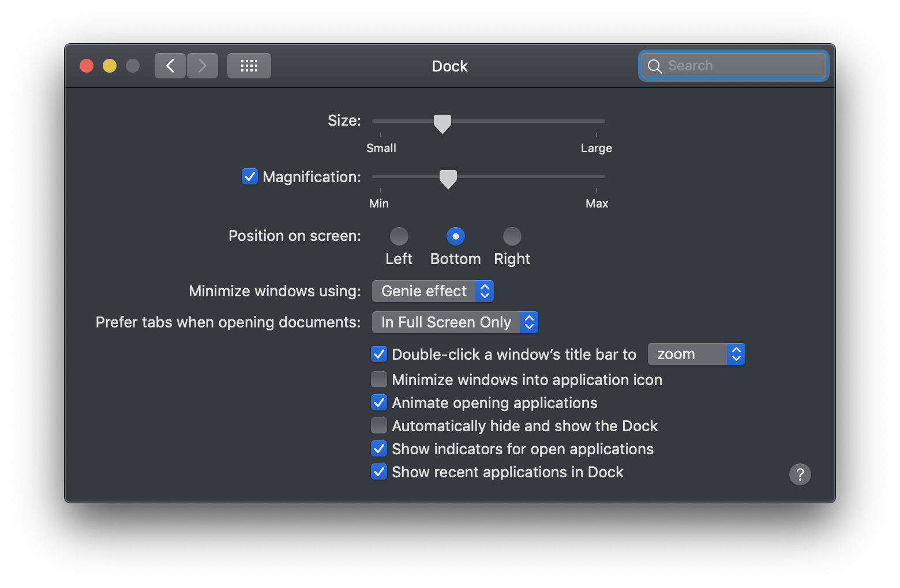Uncheck Double-click a window's title bar option
900x588 pixels.
[379, 354]
